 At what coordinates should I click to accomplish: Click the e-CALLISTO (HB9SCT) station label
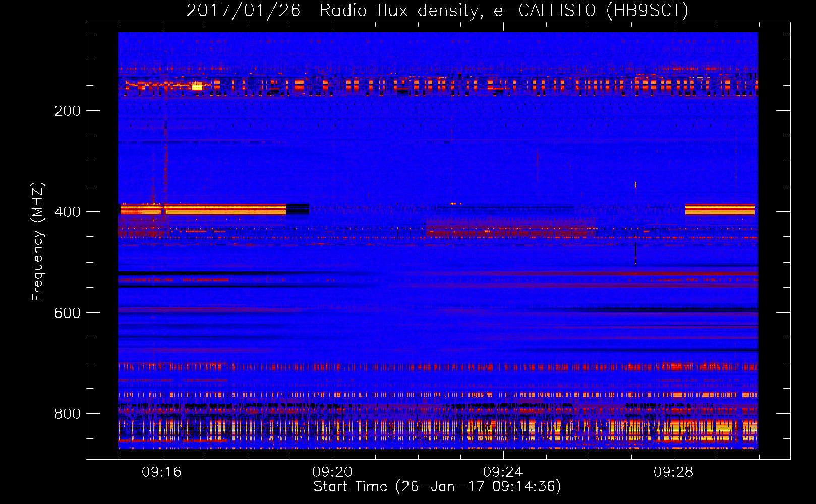point(591,11)
